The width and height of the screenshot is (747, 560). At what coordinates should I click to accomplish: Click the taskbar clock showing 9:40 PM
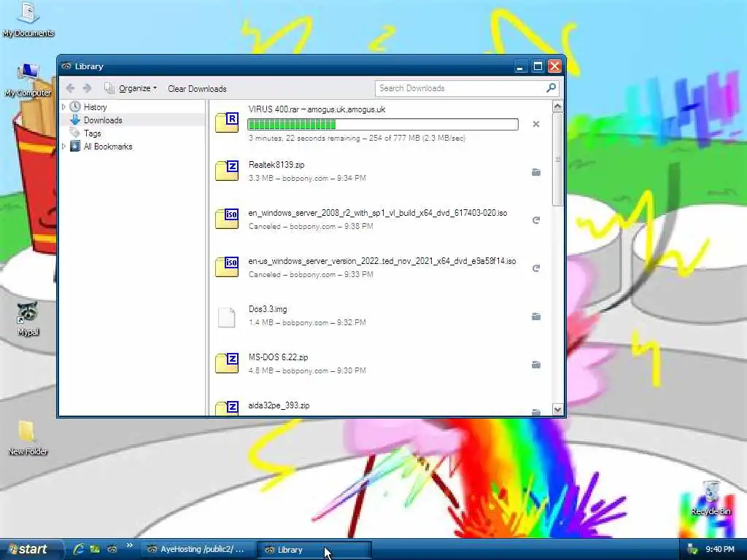(720, 550)
